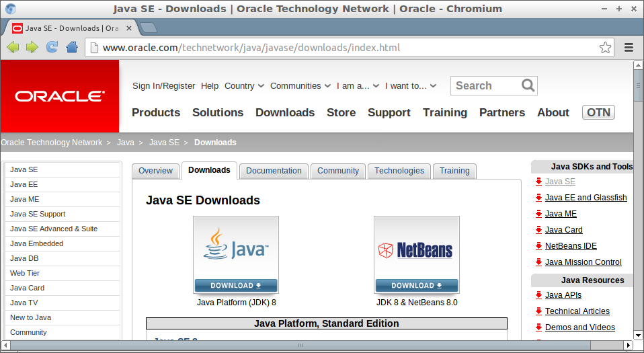Close the Java SE Downloads browser tab

point(129,28)
